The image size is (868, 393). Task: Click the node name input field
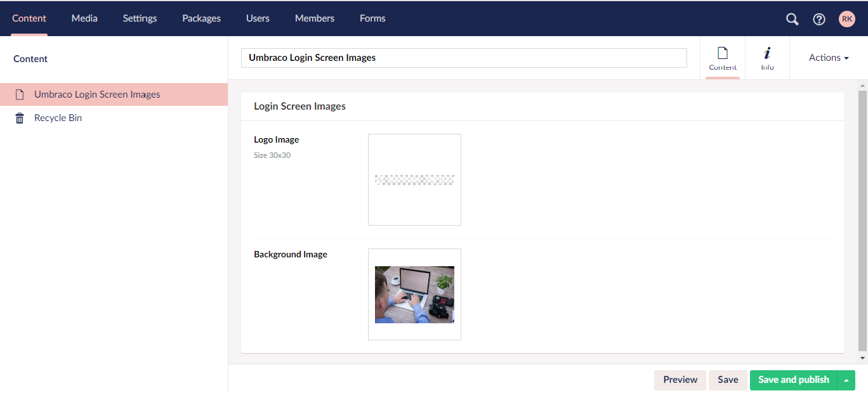pos(464,58)
